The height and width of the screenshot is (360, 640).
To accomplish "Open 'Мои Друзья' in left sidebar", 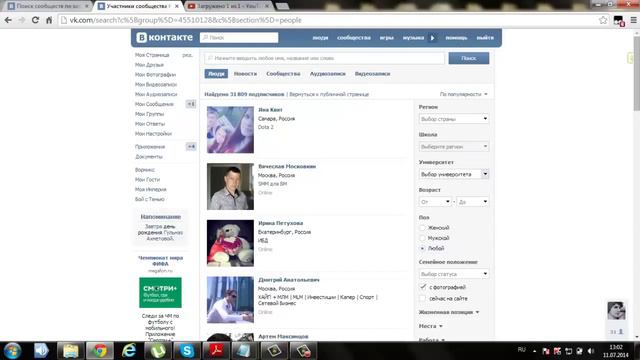I will click(x=149, y=65).
